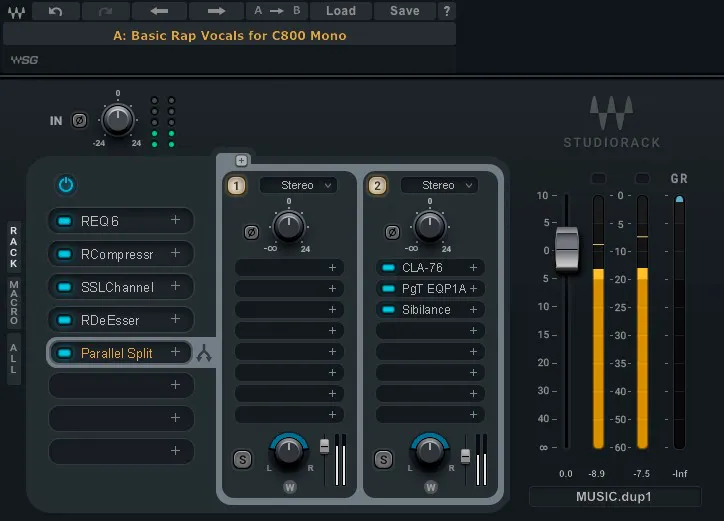Undo the last change
Viewport: 724px width, 521px height.
[x=55, y=11]
